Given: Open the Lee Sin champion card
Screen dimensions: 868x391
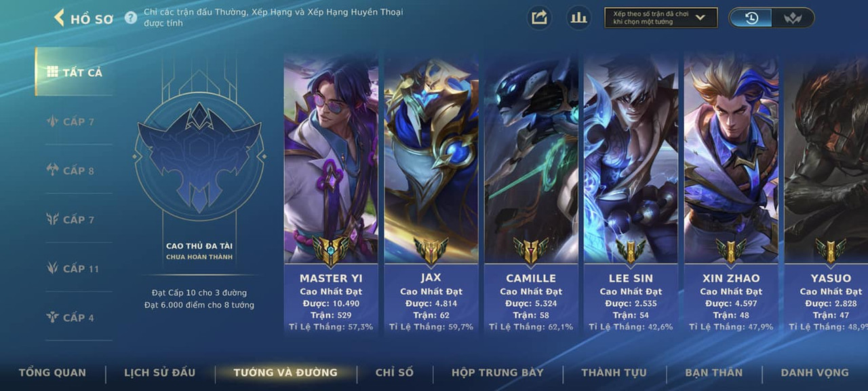Looking at the screenshot, I should click(x=631, y=196).
